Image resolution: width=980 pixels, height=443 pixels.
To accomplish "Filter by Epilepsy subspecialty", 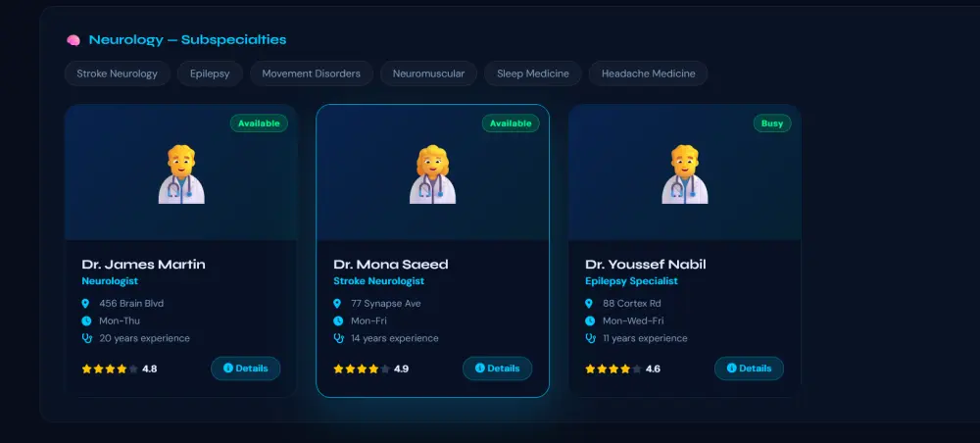I will (x=210, y=74).
